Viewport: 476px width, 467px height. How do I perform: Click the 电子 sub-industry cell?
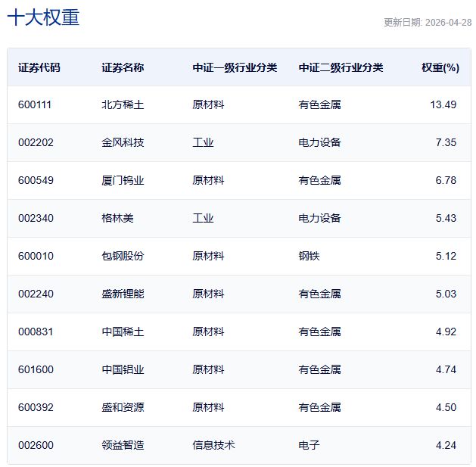tap(309, 445)
